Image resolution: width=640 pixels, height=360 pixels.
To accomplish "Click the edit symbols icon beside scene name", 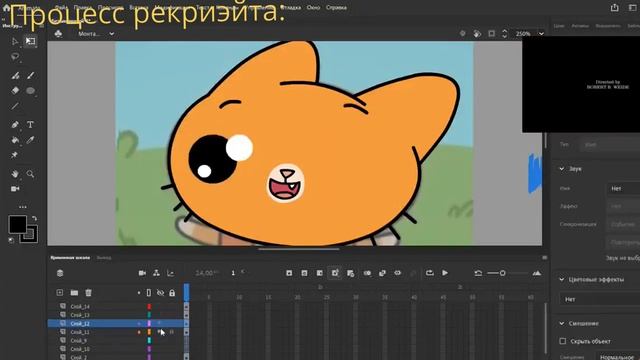I will [58, 34].
